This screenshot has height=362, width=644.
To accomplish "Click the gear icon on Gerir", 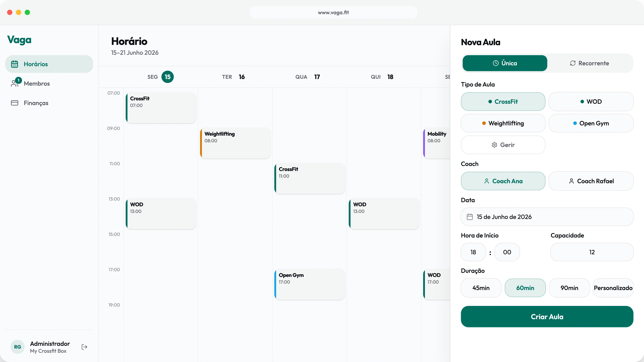I will (x=494, y=145).
